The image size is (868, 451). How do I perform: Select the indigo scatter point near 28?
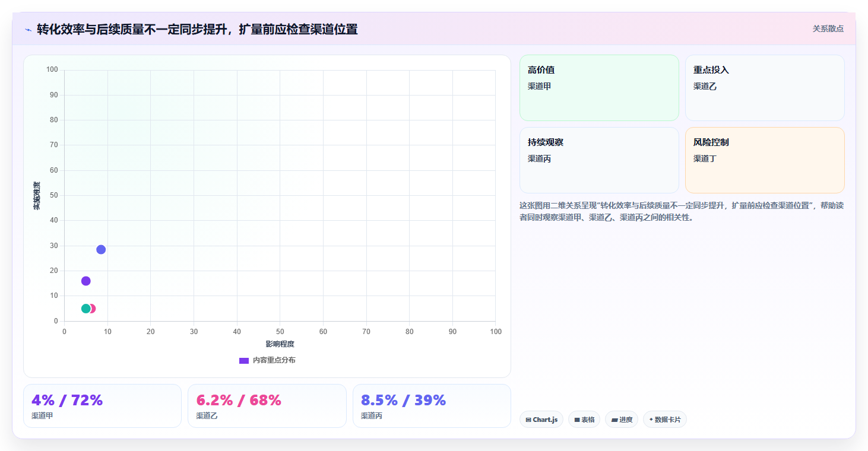[101, 250]
